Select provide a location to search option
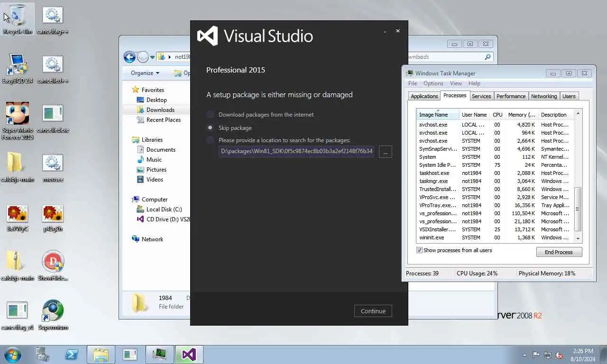The image size is (607, 364). (x=278, y=140)
